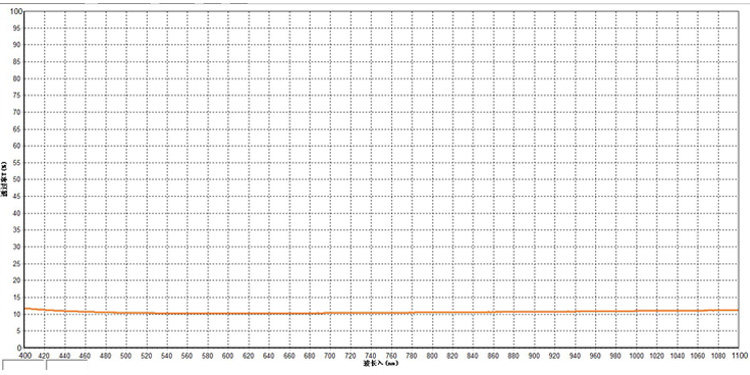This screenshot has height=375, width=750.
Task: Click the 1000 tick label on the x-axis
Action: coord(637,356)
